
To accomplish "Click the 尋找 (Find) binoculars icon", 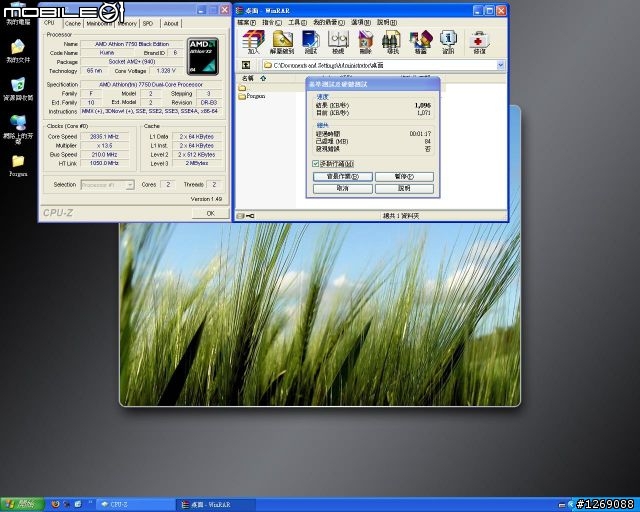I will (393, 42).
